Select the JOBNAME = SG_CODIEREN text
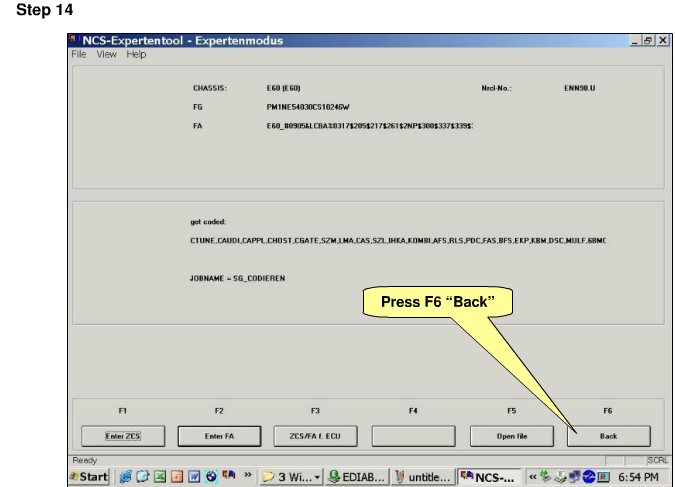 click(x=237, y=278)
